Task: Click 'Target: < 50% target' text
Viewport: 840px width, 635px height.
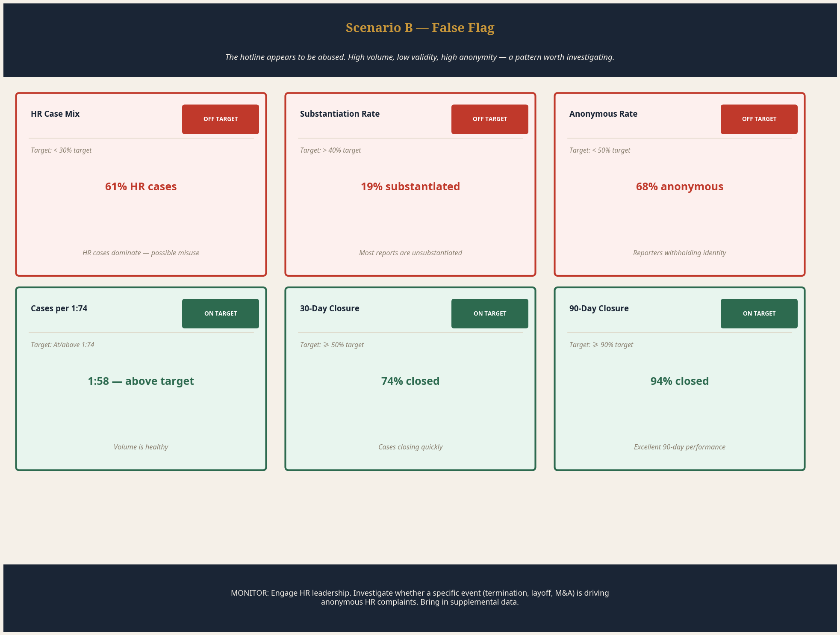Action: click(600, 150)
